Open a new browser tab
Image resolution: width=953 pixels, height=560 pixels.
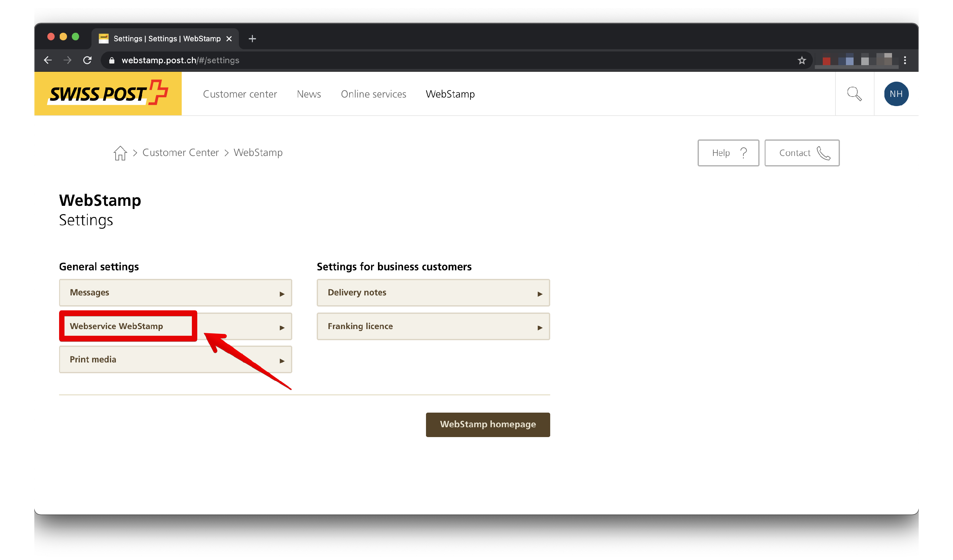point(252,38)
